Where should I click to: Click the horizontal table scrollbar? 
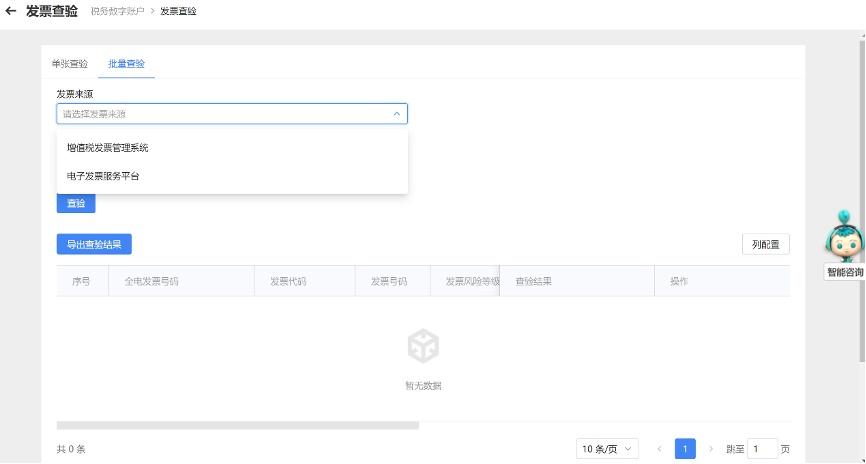pos(238,425)
